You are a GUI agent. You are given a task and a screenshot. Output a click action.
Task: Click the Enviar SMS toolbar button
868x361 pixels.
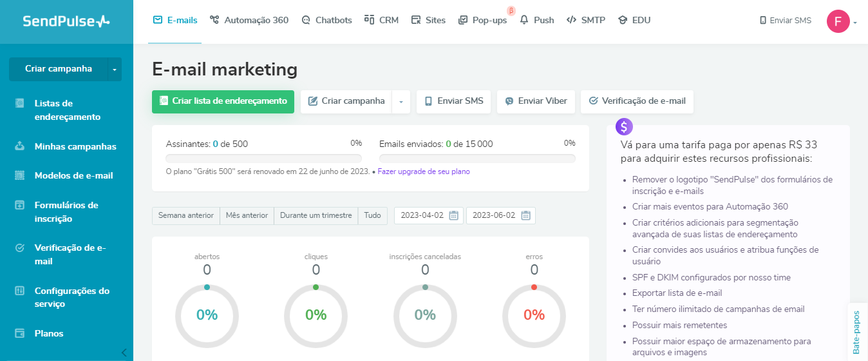tap(454, 101)
